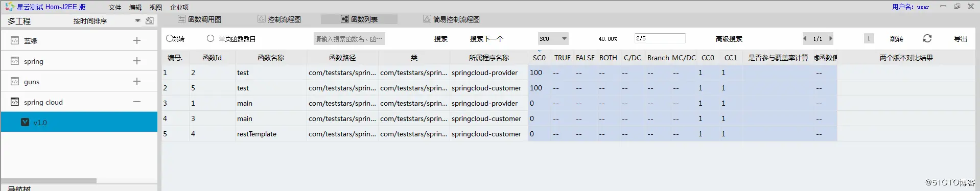Click the BOTH column header
The width and height of the screenshot is (980, 191).
[x=608, y=58]
